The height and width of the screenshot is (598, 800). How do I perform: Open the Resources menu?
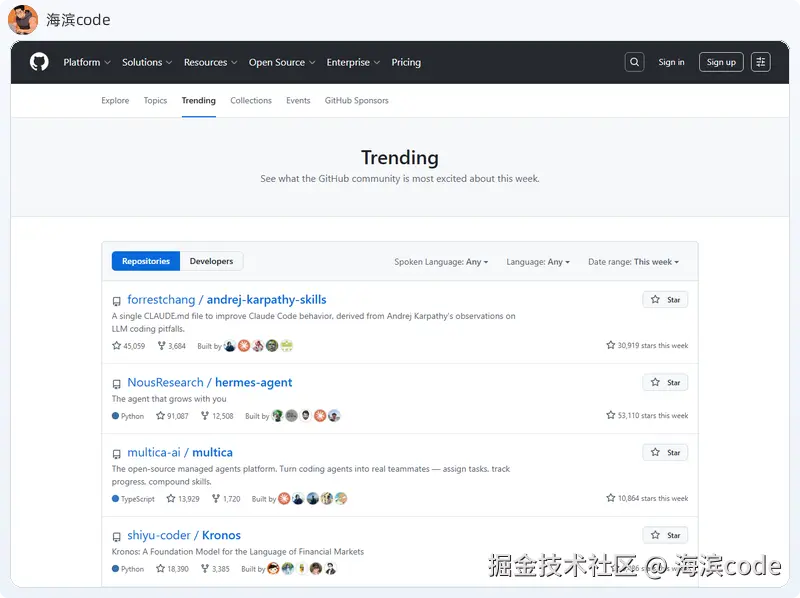[206, 62]
